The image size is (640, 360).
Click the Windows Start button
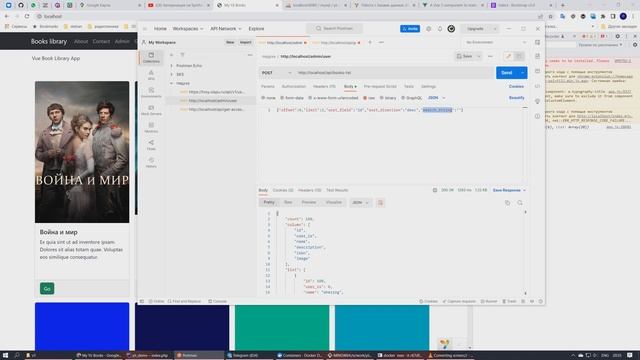point(5,355)
